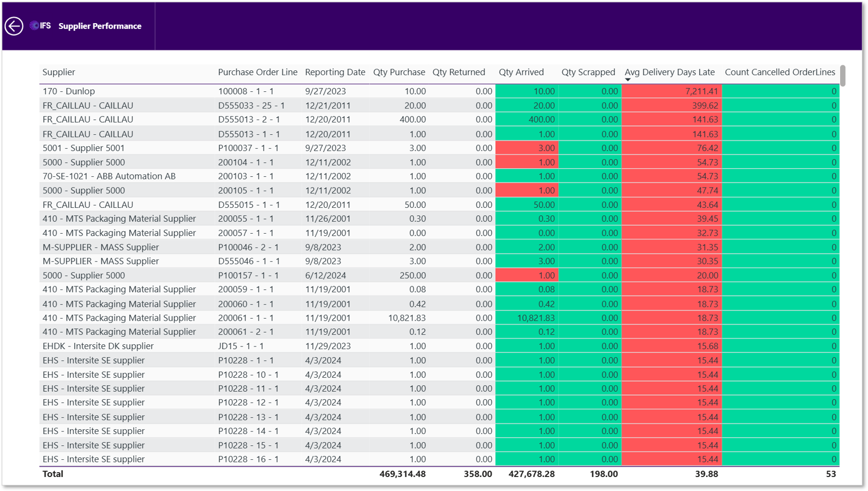Click the Qty Arrived column header

[521, 72]
